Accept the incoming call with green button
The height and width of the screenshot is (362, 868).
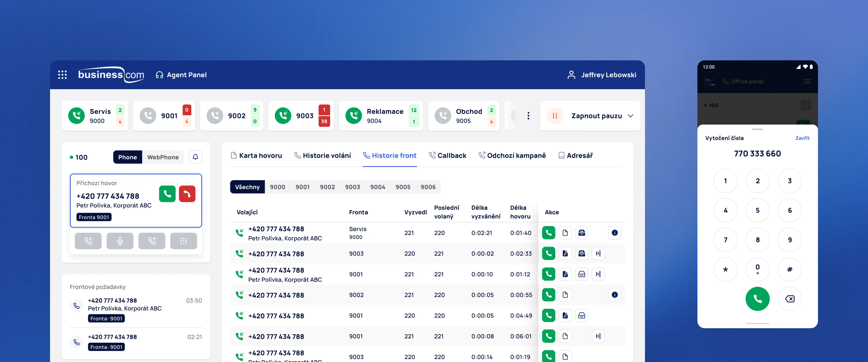coord(167,194)
